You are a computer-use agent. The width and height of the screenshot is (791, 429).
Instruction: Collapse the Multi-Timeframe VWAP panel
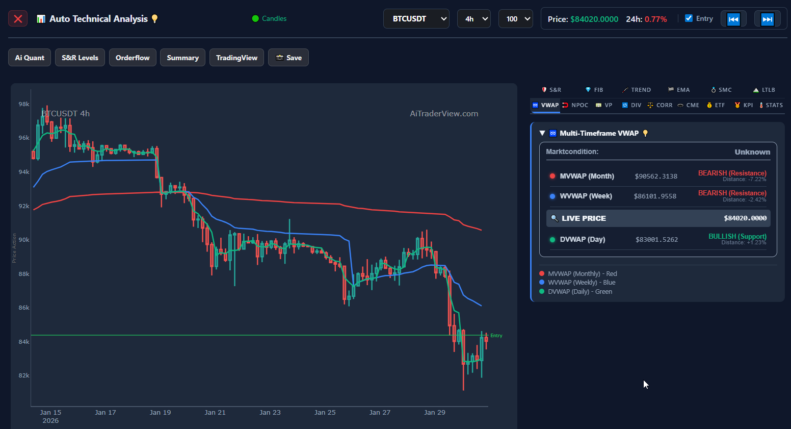pos(542,133)
